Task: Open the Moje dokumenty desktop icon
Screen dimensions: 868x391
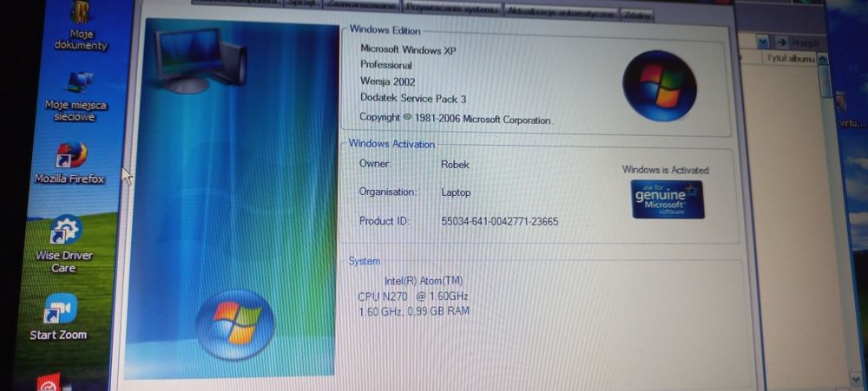Action: pyautogui.click(x=81, y=26)
